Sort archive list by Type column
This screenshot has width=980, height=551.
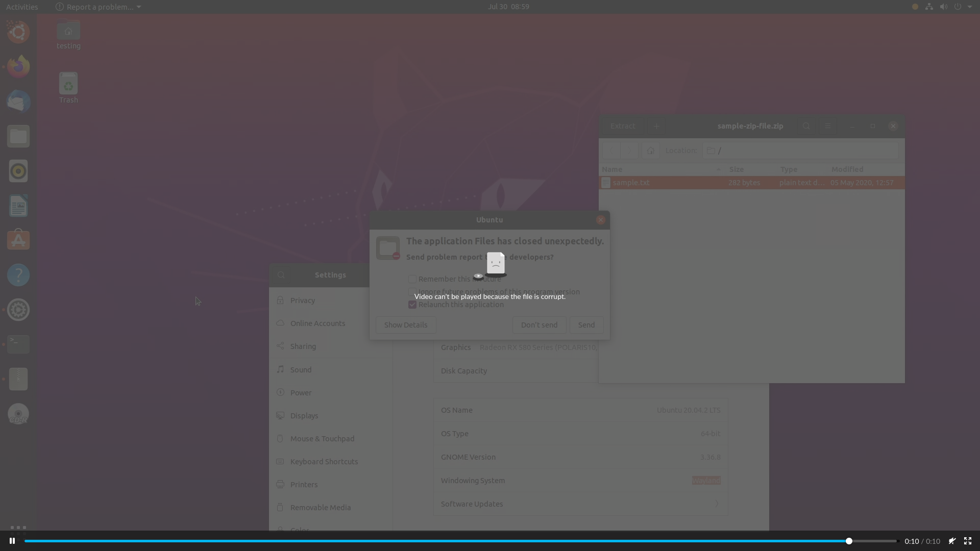coord(802,169)
